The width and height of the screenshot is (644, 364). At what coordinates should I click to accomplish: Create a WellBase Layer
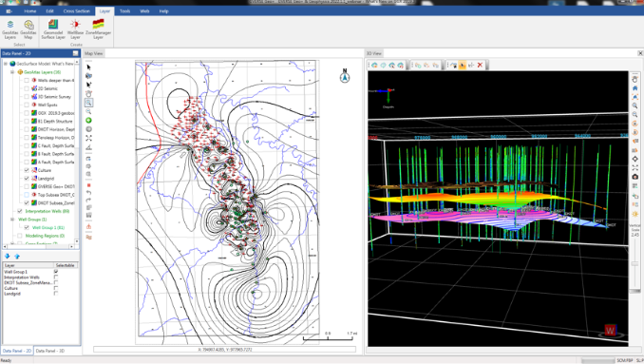coord(75,29)
